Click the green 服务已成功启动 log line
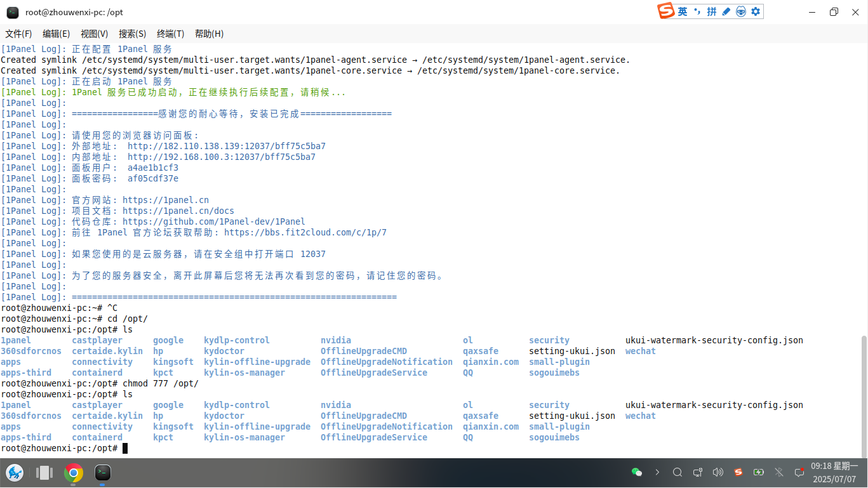868x488 pixels. tap(173, 92)
